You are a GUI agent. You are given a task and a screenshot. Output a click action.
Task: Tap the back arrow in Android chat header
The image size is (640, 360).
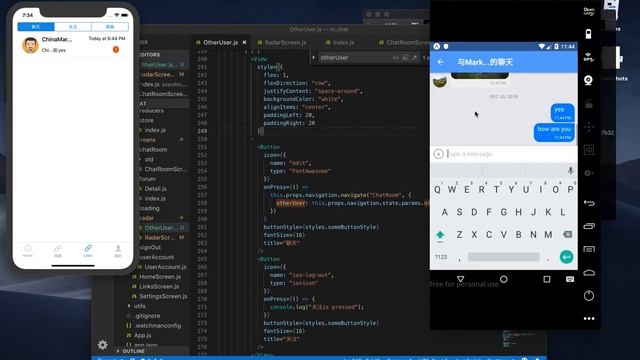click(440, 62)
